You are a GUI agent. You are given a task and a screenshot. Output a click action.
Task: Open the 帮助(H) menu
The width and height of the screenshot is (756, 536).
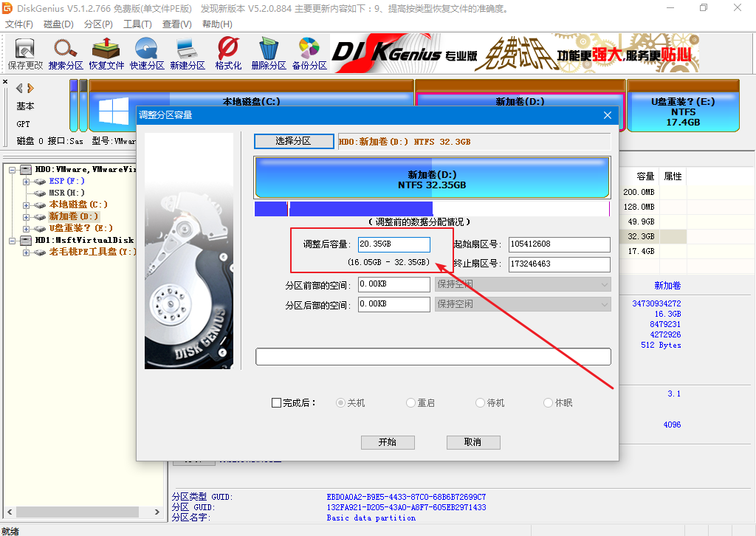pos(217,24)
